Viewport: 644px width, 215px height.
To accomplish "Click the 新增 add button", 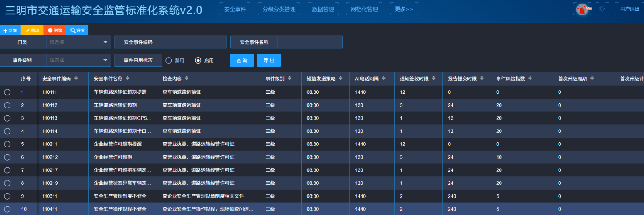I will click(x=10, y=30).
